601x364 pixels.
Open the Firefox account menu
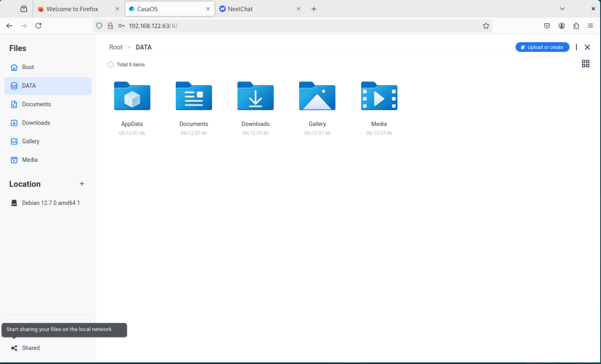pyautogui.click(x=561, y=26)
